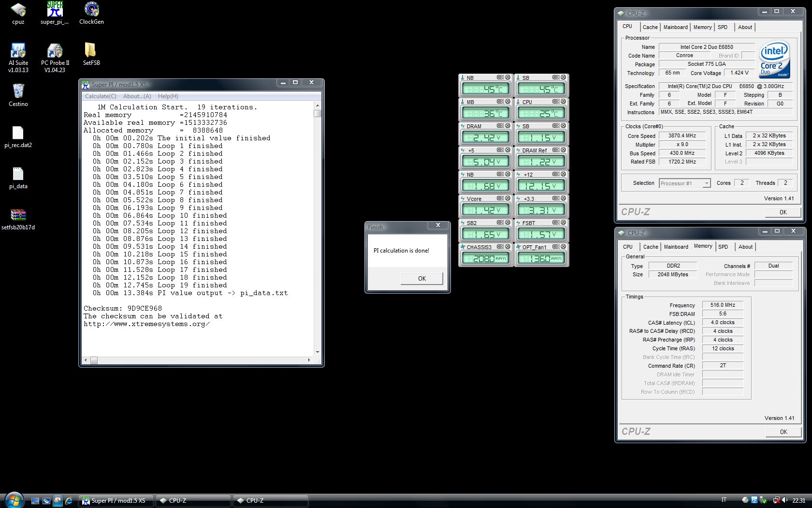The width and height of the screenshot is (812, 508).
Task: Click Super PI vertical scrollbar down arrow
Action: pos(318,352)
